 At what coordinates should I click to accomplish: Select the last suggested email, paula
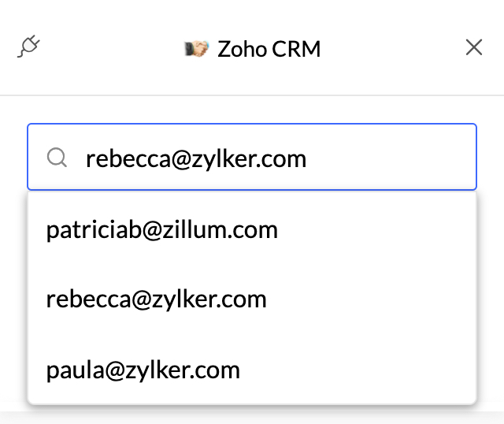pos(143,369)
